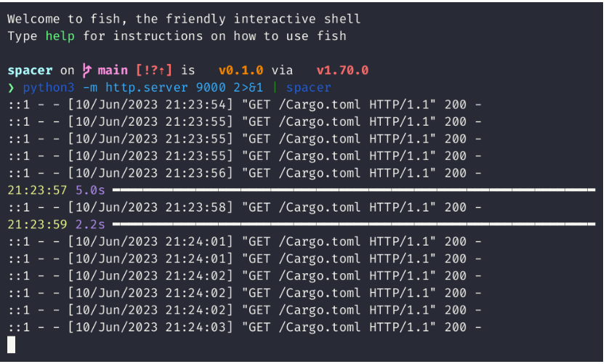Click the 5.0s elapsed time label

[x=90, y=190]
